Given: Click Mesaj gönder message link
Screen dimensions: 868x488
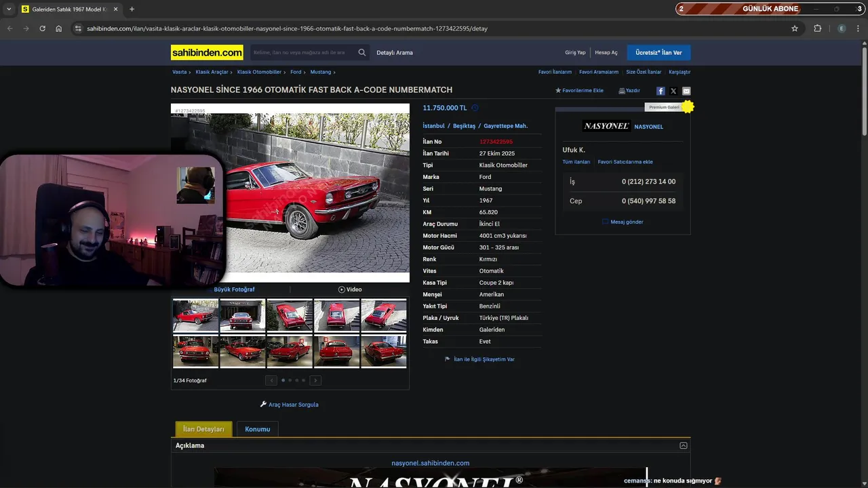Looking at the screenshot, I should (623, 222).
